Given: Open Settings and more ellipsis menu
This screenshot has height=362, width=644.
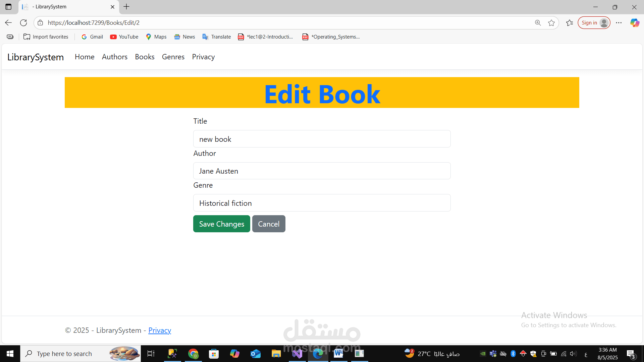Looking at the screenshot, I should pyautogui.click(x=619, y=23).
